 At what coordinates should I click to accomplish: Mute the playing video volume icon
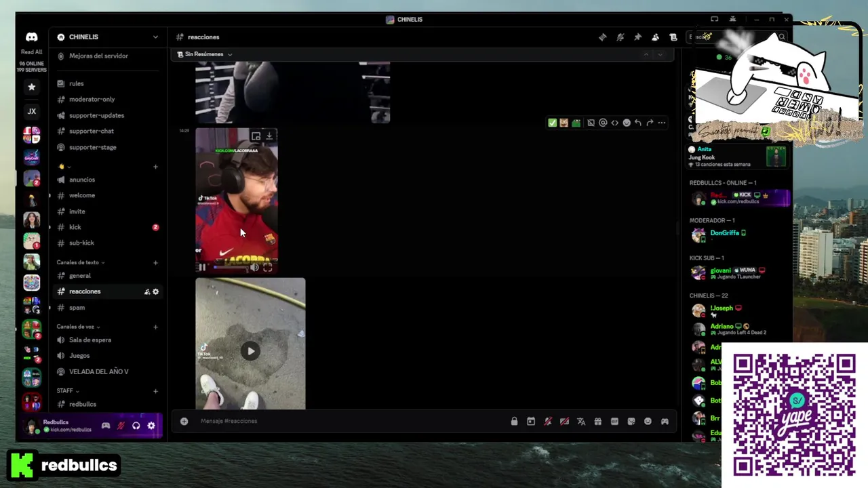pyautogui.click(x=254, y=267)
